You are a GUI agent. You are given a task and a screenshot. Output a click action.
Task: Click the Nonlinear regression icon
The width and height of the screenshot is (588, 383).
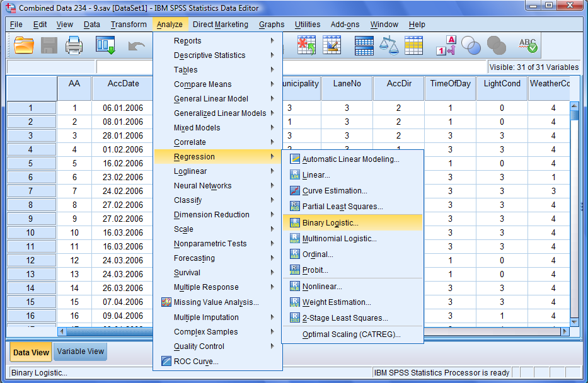tap(295, 287)
